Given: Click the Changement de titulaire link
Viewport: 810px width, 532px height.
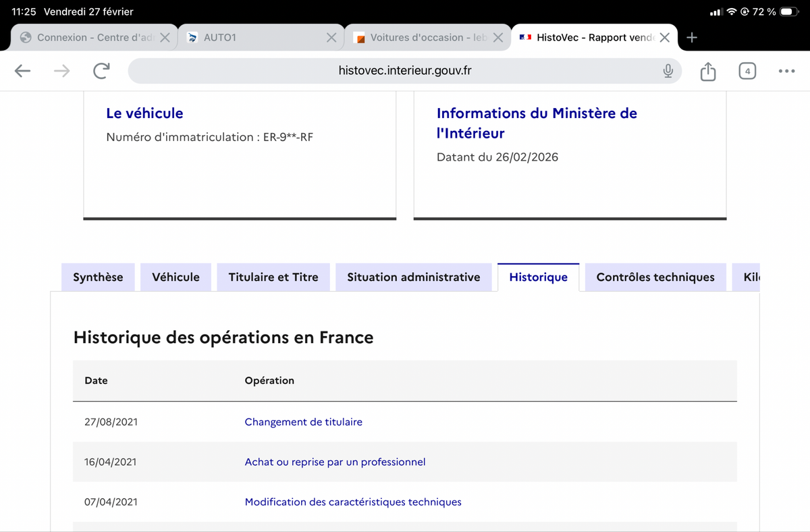Looking at the screenshot, I should pyautogui.click(x=304, y=422).
